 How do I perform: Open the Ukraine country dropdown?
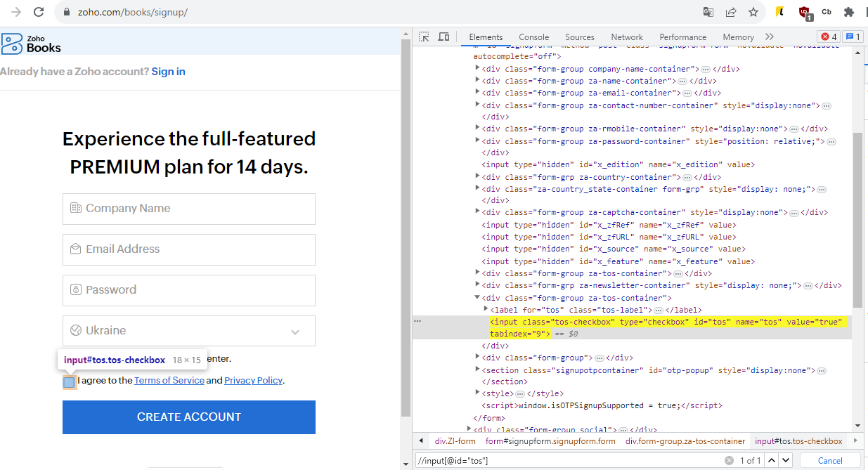188,330
